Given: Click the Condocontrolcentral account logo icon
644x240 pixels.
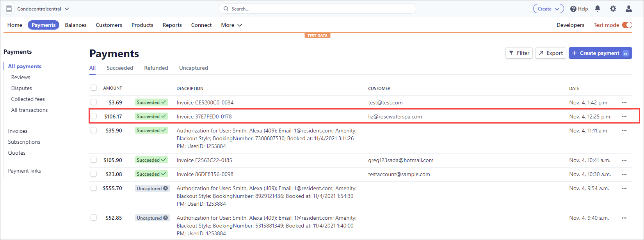Looking at the screenshot, I should pyautogui.click(x=9, y=9).
